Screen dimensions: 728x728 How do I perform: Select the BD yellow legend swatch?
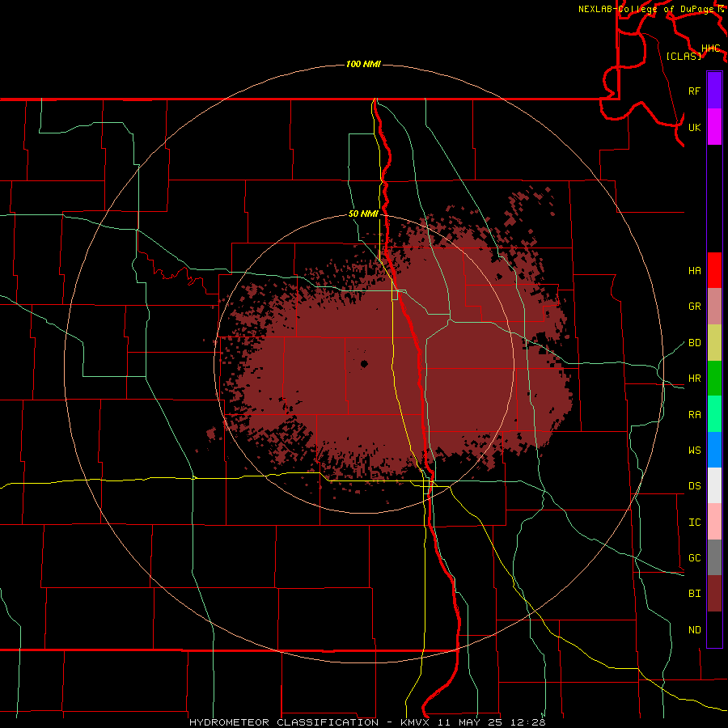coord(714,342)
